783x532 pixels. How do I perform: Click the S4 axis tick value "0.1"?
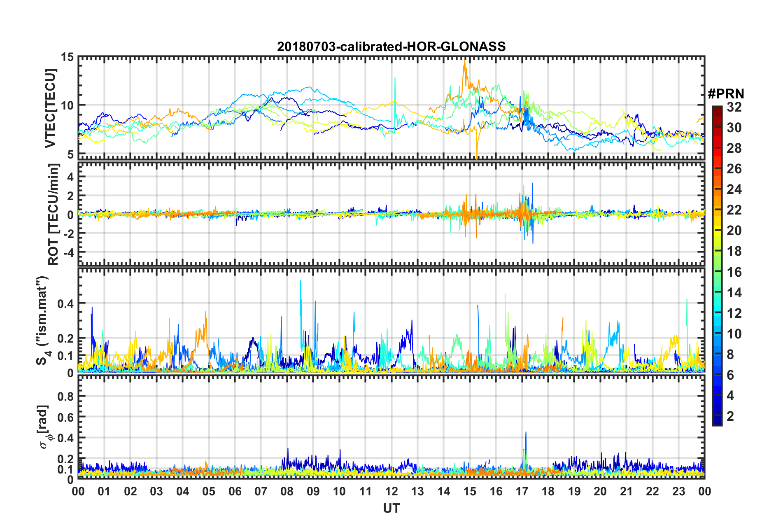point(65,356)
